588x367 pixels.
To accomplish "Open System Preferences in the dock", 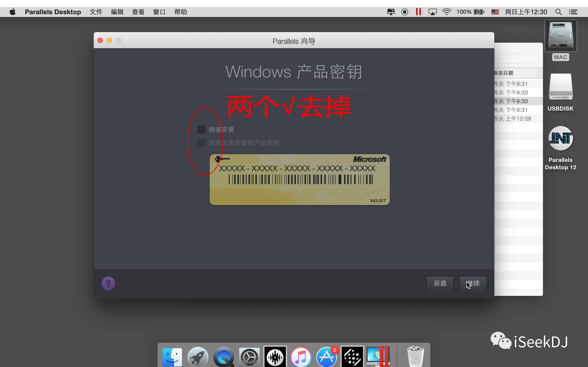I will click(249, 357).
